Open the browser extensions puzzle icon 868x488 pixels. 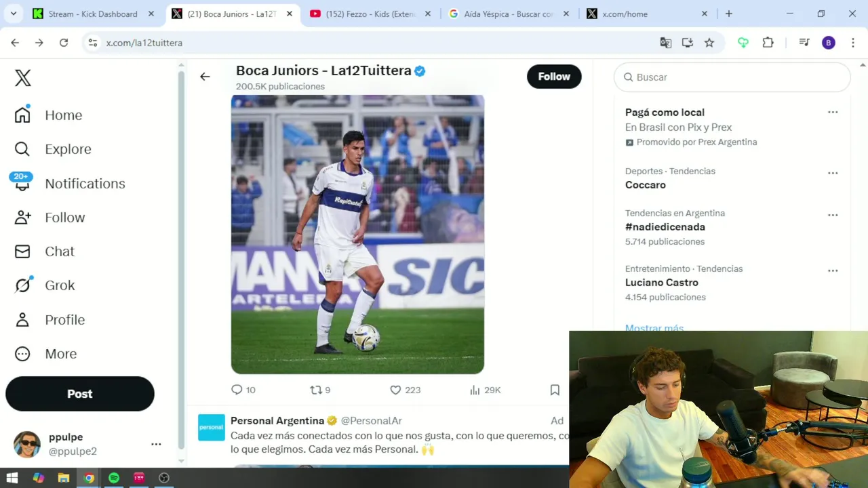pyautogui.click(x=768, y=43)
